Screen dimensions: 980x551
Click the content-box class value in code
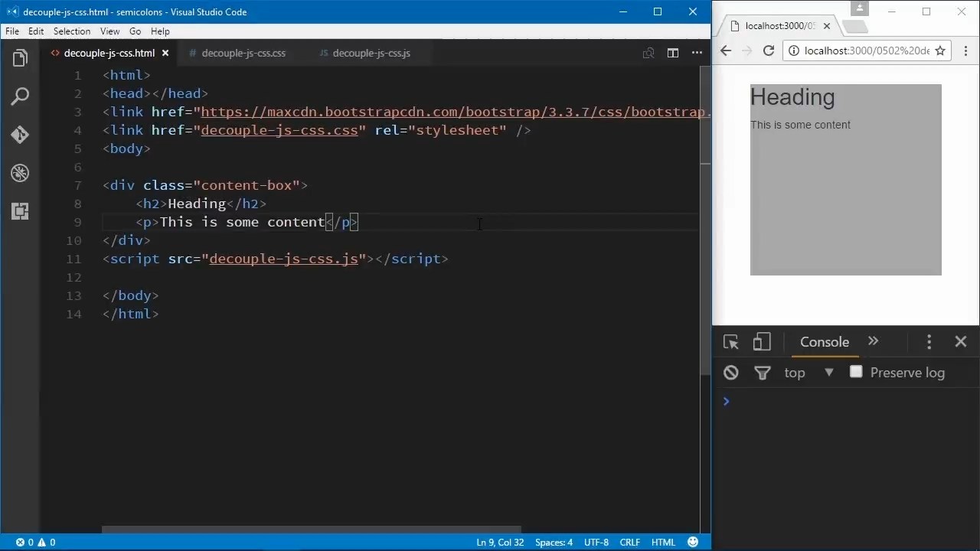(247, 185)
